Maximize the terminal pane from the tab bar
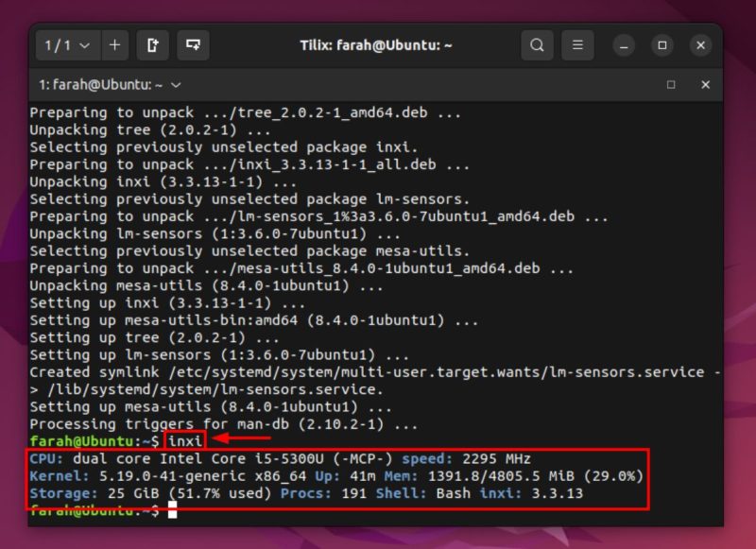756x549 pixels. [x=672, y=84]
